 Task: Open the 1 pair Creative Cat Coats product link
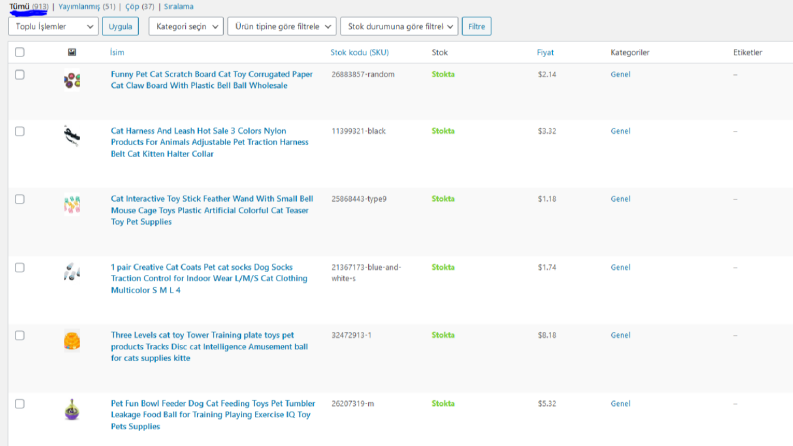(209, 279)
